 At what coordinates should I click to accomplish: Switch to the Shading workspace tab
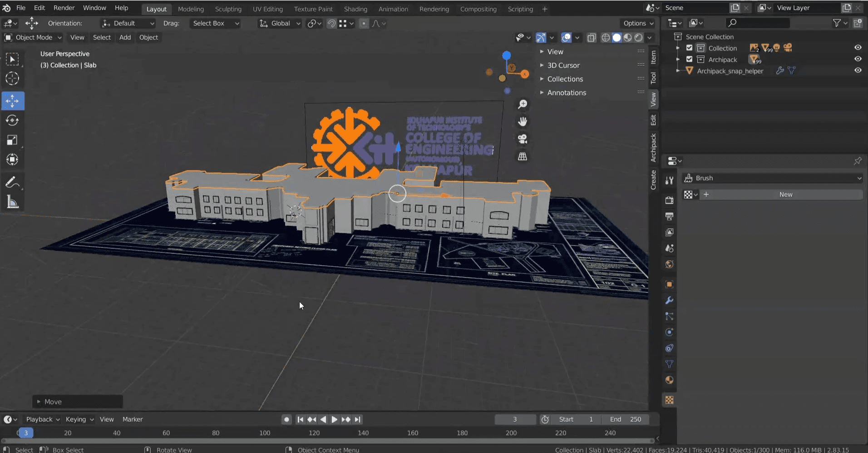click(355, 9)
